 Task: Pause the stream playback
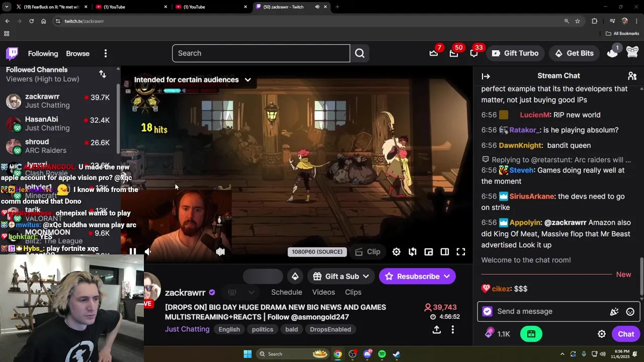point(132,252)
